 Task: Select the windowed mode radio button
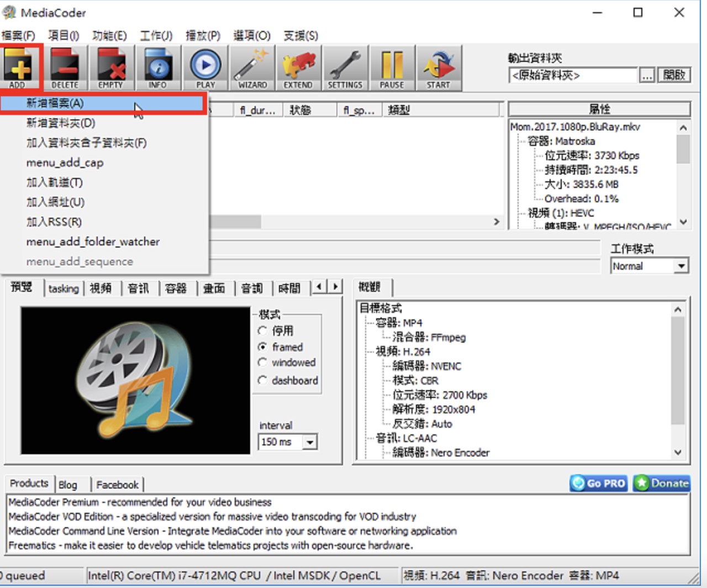(x=262, y=363)
